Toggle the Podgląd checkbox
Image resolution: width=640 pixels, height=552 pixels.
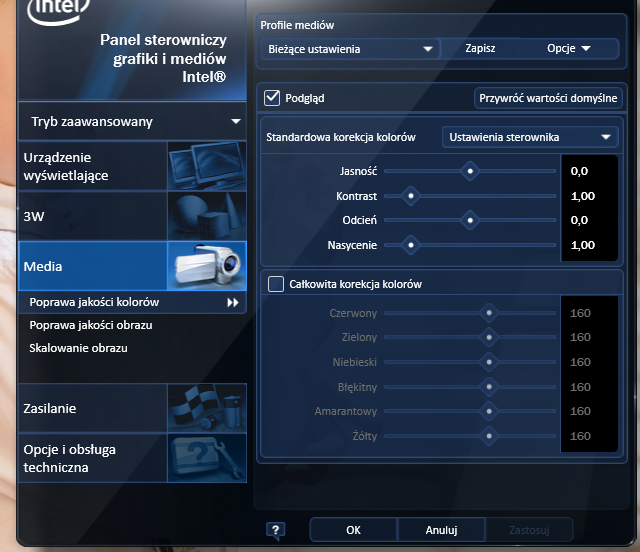click(272, 98)
